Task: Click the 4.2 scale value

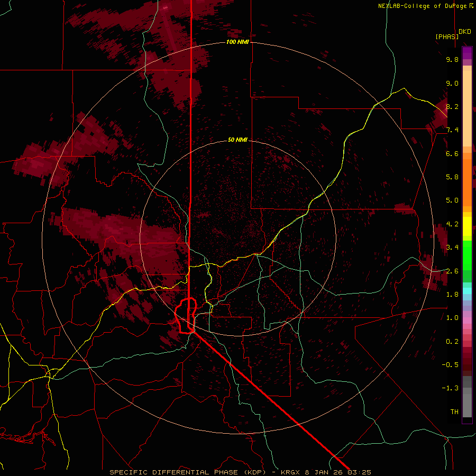Action: tap(452, 224)
